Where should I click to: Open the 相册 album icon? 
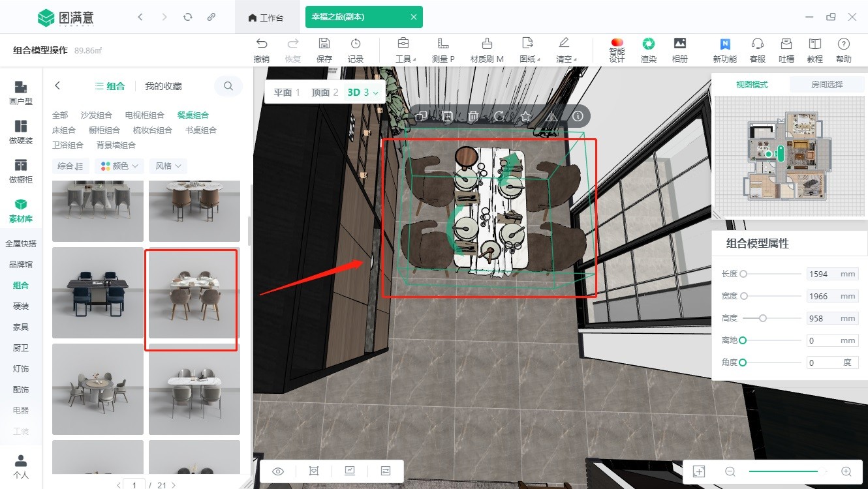[679, 44]
